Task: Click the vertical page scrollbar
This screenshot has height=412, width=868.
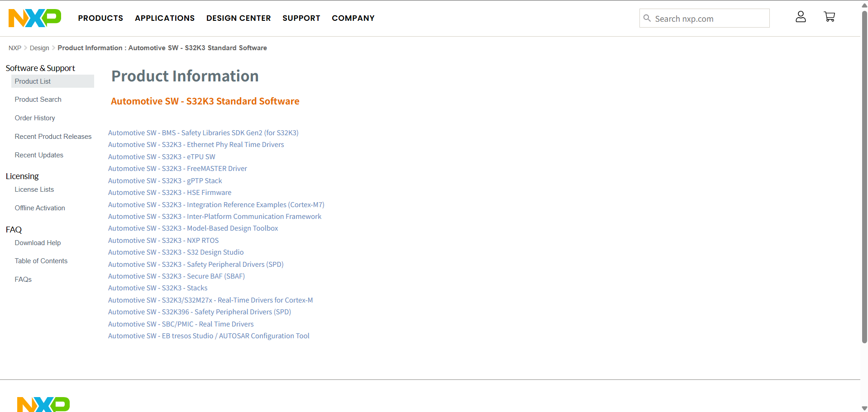Action: pyautogui.click(x=864, y=176)
